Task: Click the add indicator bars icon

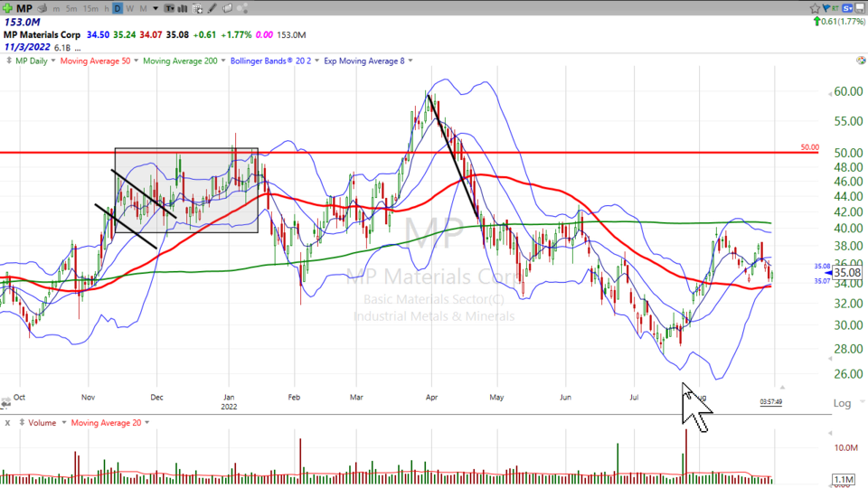Action: coord(183,8)
